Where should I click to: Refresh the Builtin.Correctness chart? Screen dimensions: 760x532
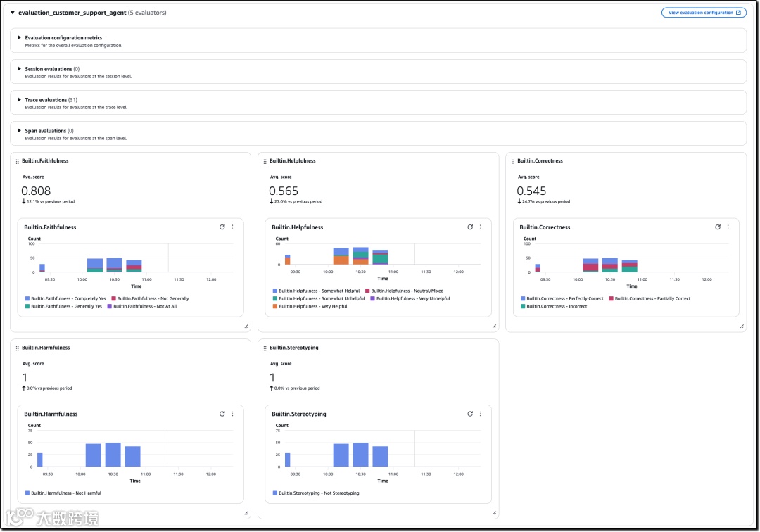[x=718, y=227]
